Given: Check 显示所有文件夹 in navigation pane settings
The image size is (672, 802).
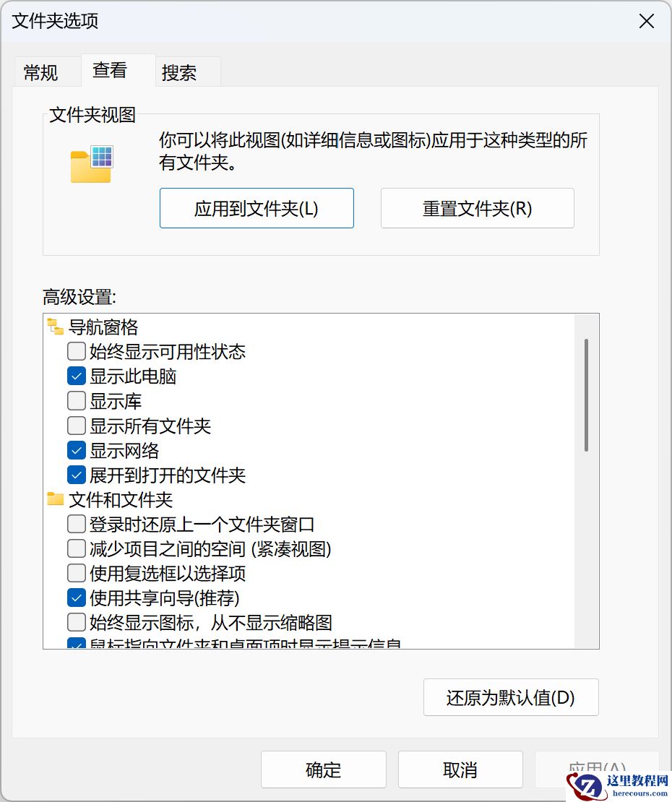Looking at the screenshot, I should click(76, 426).
